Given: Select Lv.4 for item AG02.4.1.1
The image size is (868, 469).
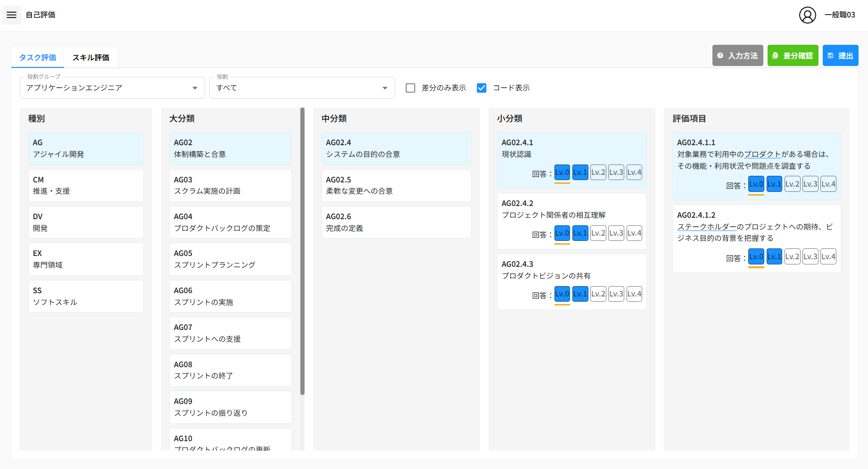Looking at the screenshot, I should (828, 184).
